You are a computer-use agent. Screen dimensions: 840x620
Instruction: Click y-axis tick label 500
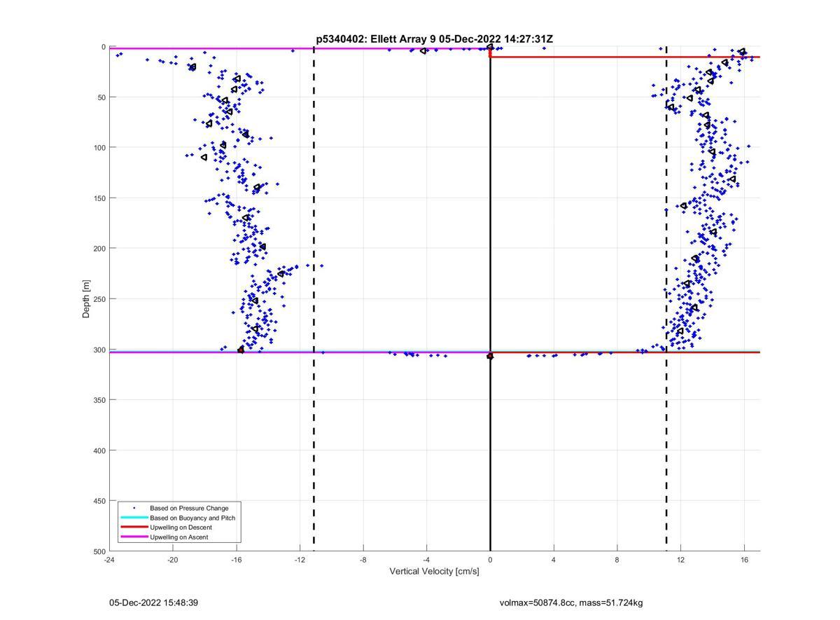click(99, 551)
